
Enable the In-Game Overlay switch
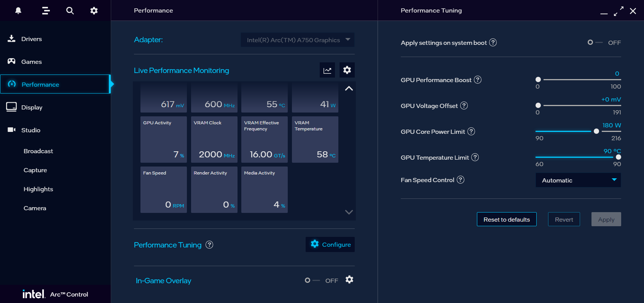tap(312, 281)
